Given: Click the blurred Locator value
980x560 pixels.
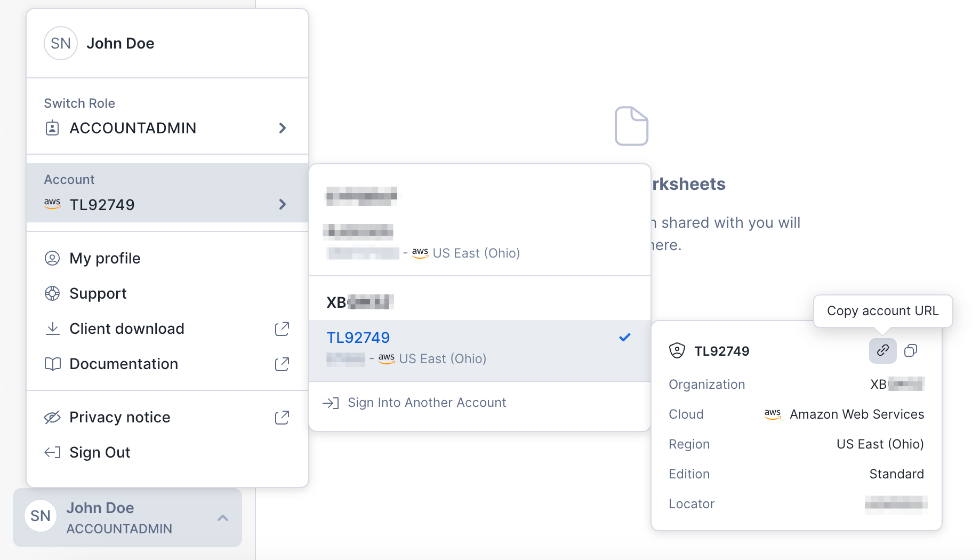Looking at the screenshot, I should click(x=896, y=503).
